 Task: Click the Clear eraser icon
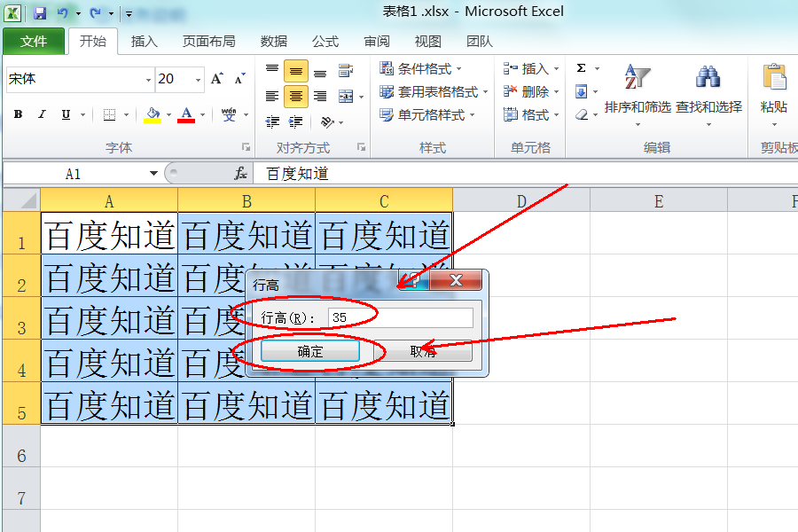tap(581, 115)
